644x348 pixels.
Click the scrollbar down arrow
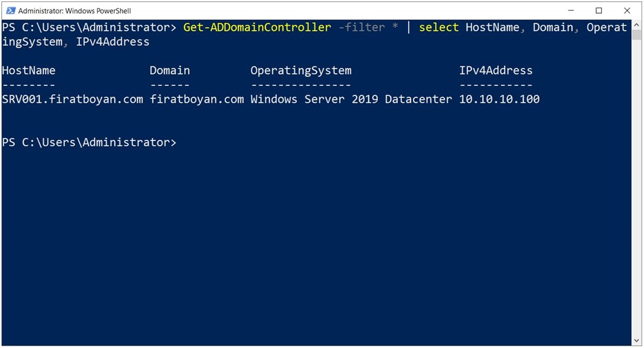636,340
